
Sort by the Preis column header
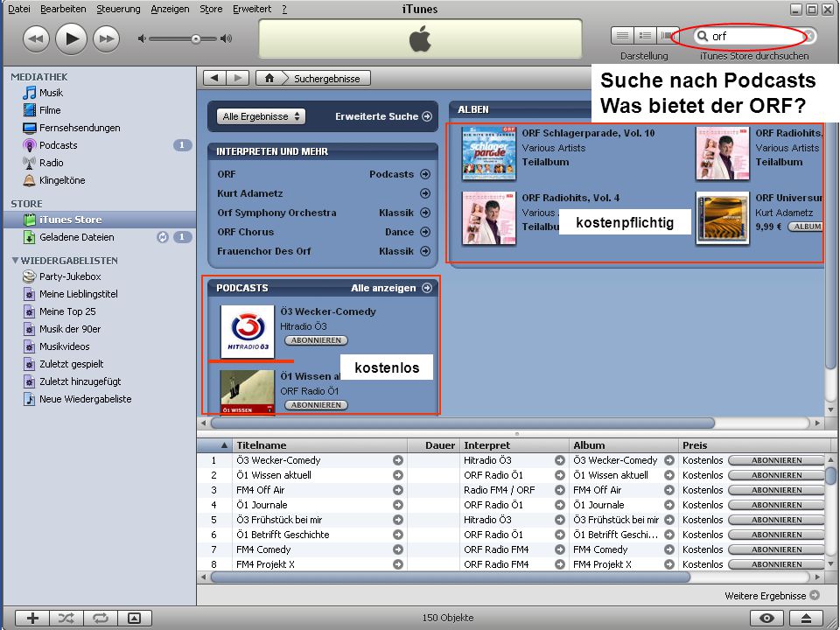coord(755,445)
